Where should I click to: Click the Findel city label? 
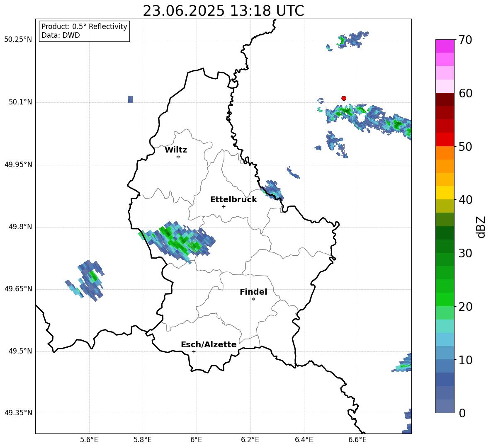(x=253, y=292)
